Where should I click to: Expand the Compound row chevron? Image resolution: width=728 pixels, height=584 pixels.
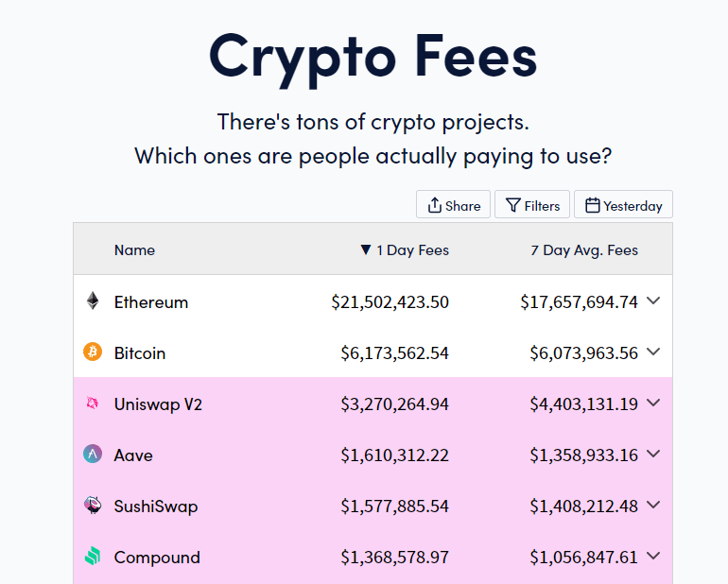[653, 557]
